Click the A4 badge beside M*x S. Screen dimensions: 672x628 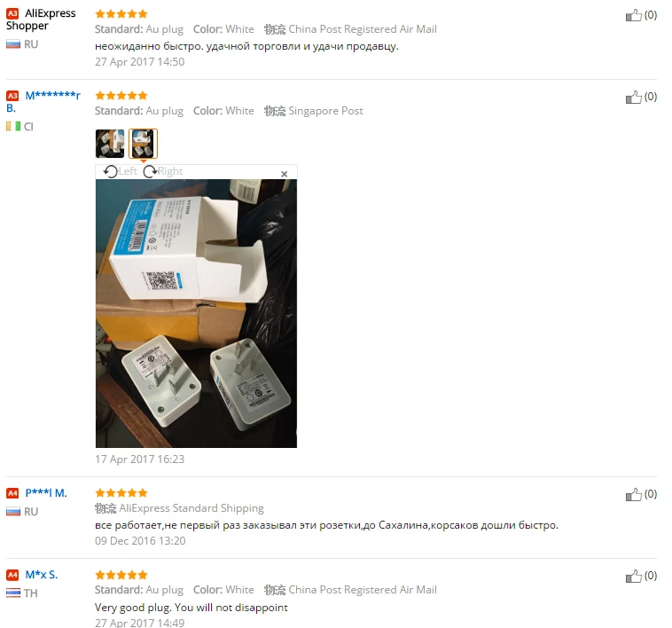click(x=12, y=575)
